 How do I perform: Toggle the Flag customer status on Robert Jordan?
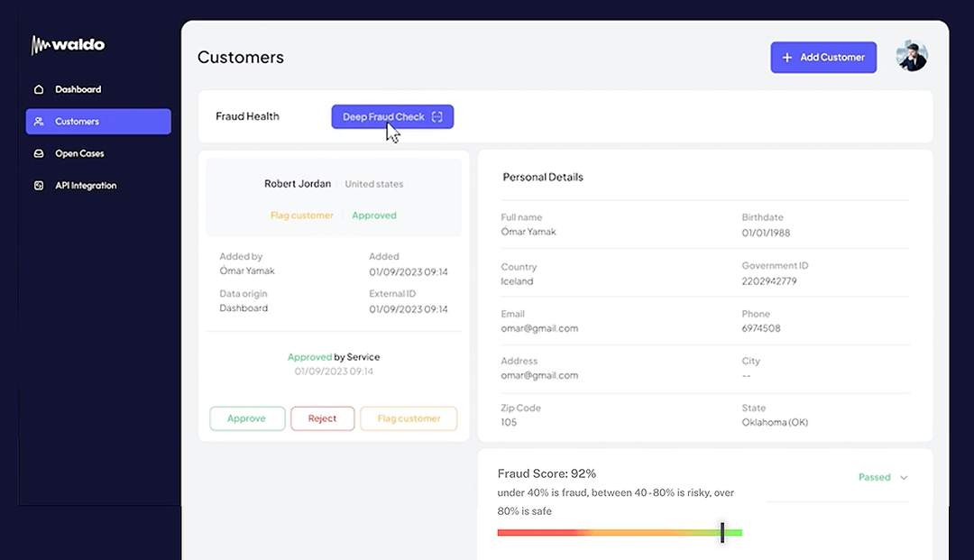click(302, 215)
